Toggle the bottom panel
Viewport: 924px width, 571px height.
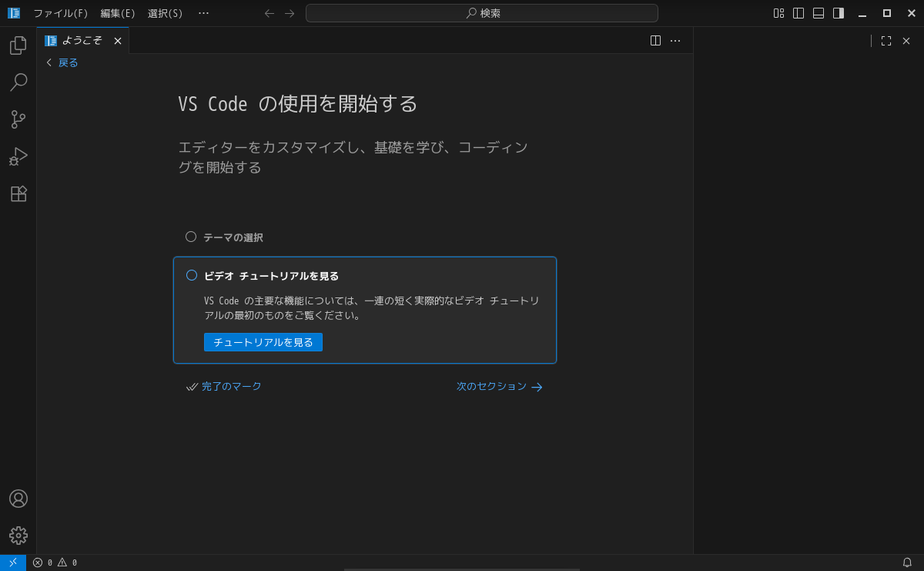819,13
